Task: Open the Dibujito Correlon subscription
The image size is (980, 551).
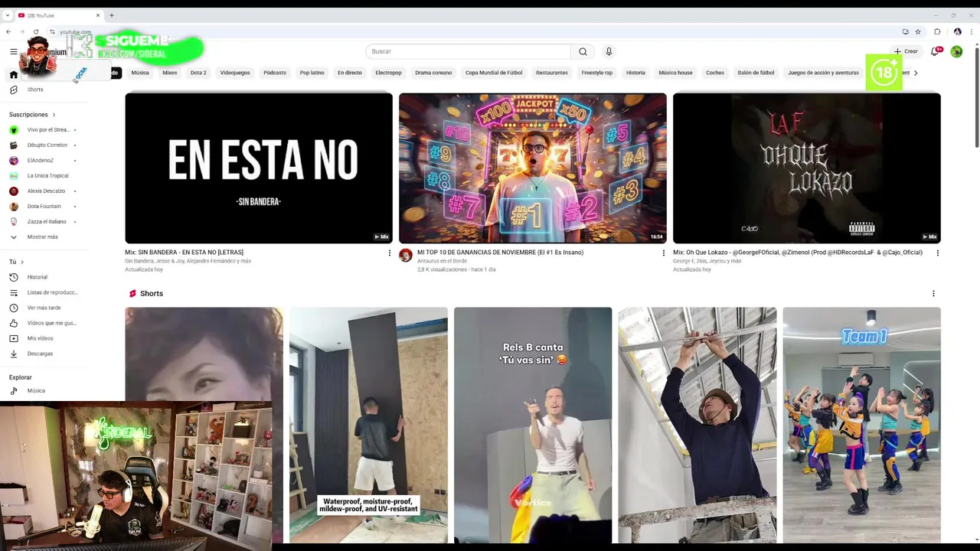Action: click(x=44, y=145)
